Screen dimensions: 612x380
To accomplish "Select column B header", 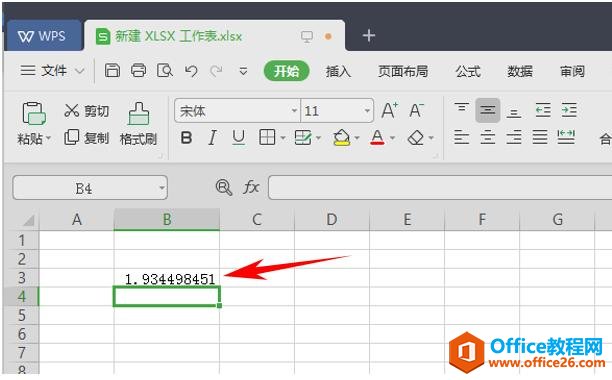I will click(x=167, y=219).
